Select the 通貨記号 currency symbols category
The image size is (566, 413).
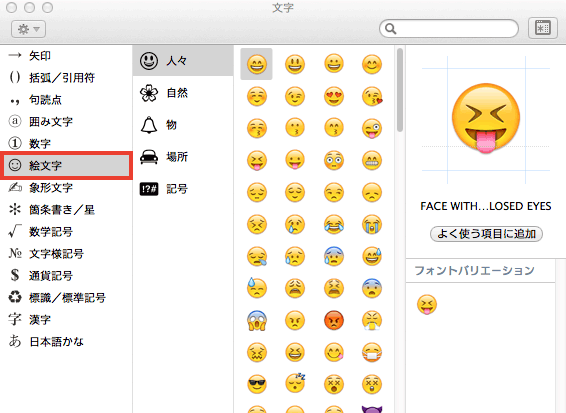(x=66, y=275)
